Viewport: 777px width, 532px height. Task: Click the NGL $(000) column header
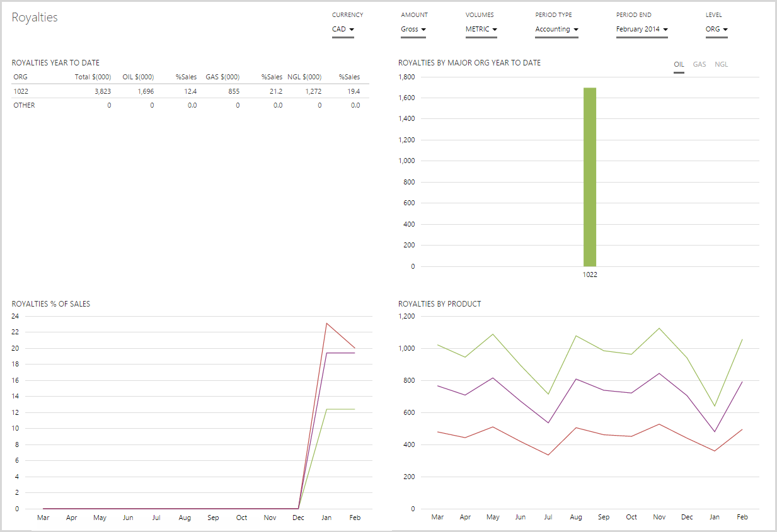pos(304,77)
